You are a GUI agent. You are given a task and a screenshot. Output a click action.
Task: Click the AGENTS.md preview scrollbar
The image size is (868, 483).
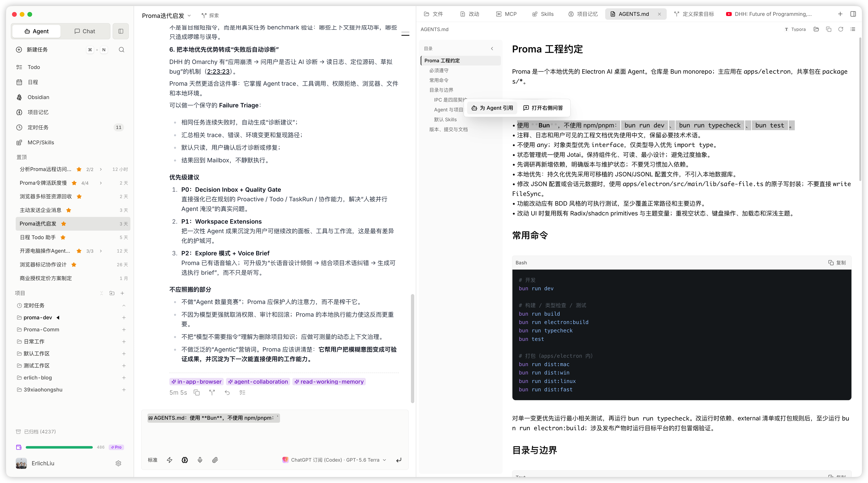(860, 109)
